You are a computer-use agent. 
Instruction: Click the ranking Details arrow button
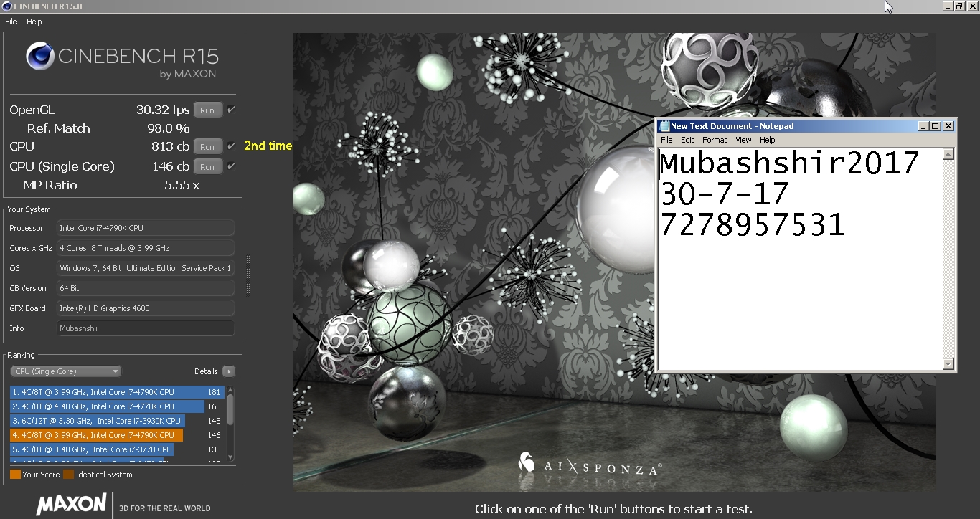click(x=229, y=371)
